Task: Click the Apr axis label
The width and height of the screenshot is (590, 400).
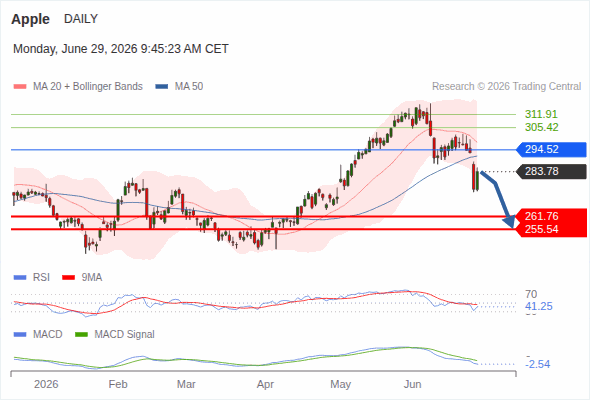Action: pyautogui.click(x=265, y=384)
